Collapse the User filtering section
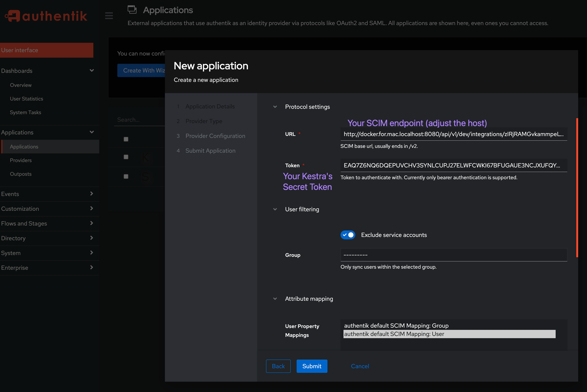 275,209
